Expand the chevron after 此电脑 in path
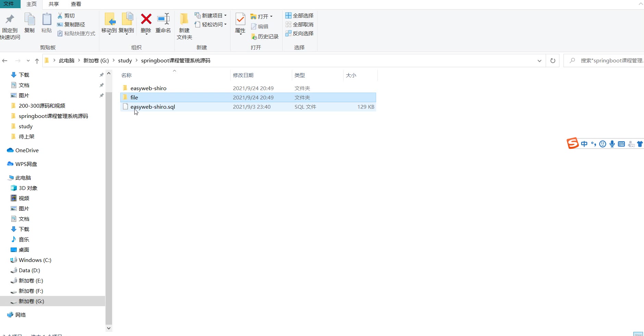Screen dimensions: 644x336 [79, 60]
